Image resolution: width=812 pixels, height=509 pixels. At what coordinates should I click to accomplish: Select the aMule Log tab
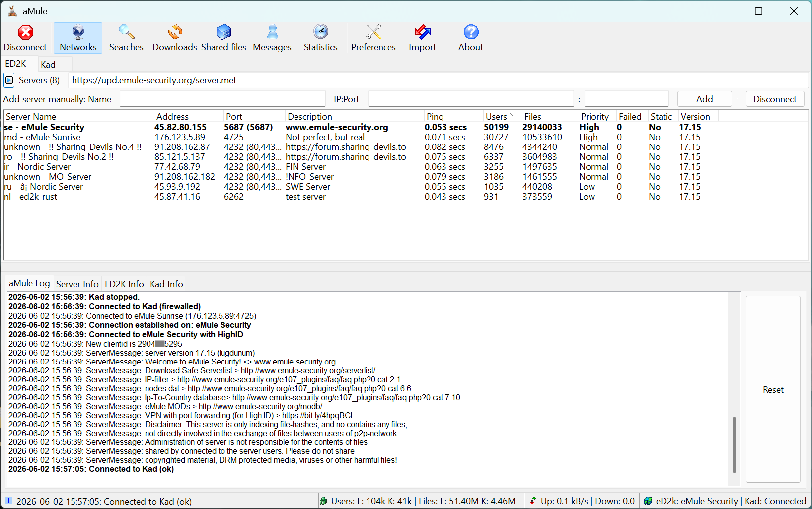point(29,283)
